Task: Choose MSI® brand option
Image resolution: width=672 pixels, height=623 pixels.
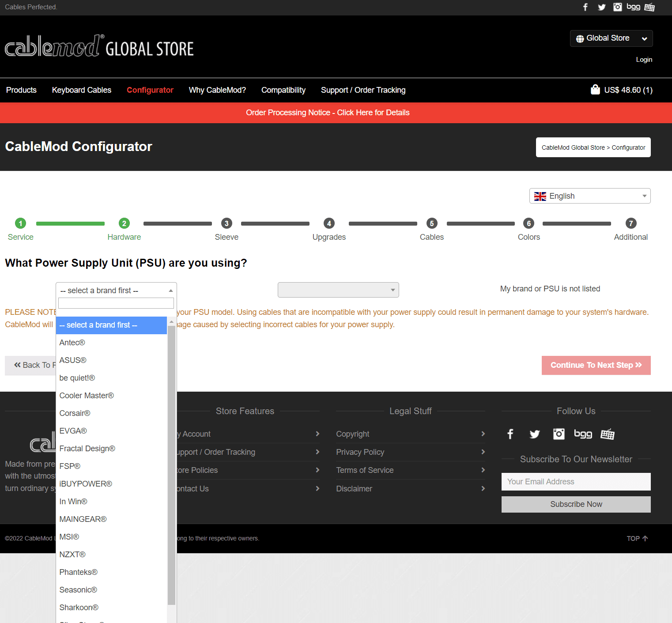Action: [x=111, y=537]
